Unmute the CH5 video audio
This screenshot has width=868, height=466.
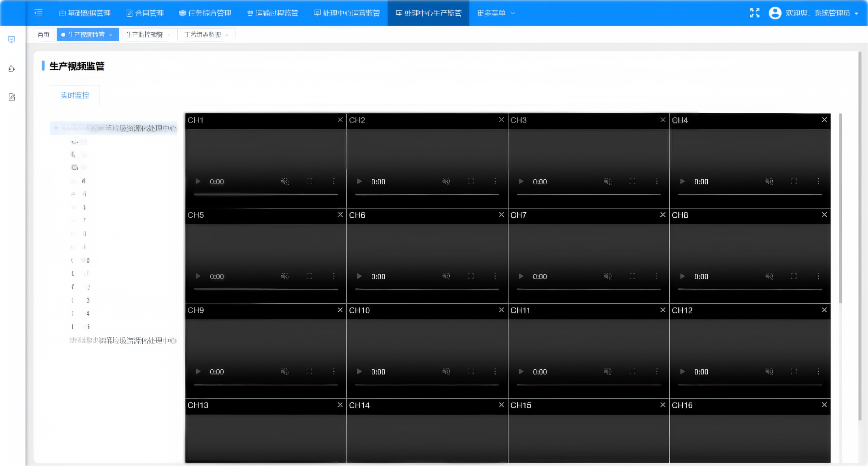285,276
